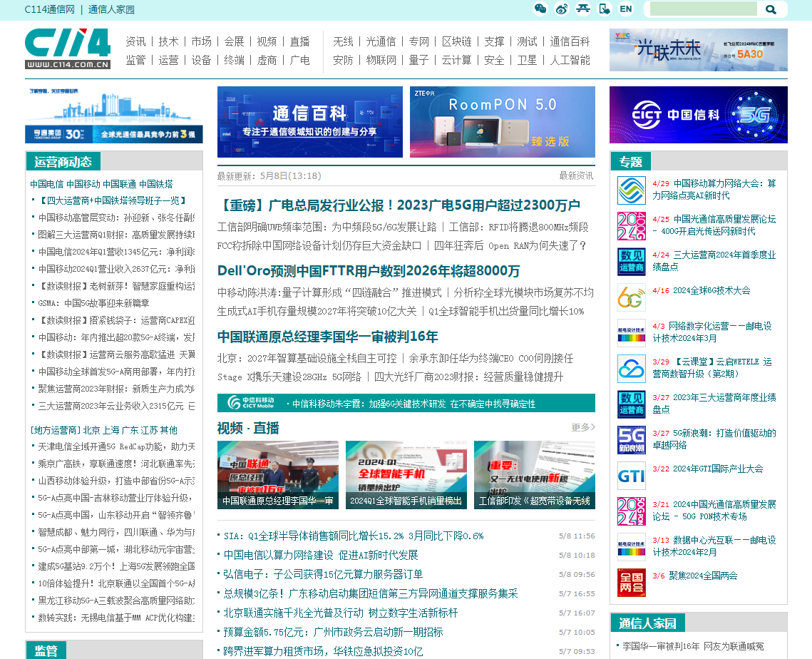The image size is (812, 659).
Task: Click the CICT 中国信科 5G banner
Action: click(x=699, y=115)
